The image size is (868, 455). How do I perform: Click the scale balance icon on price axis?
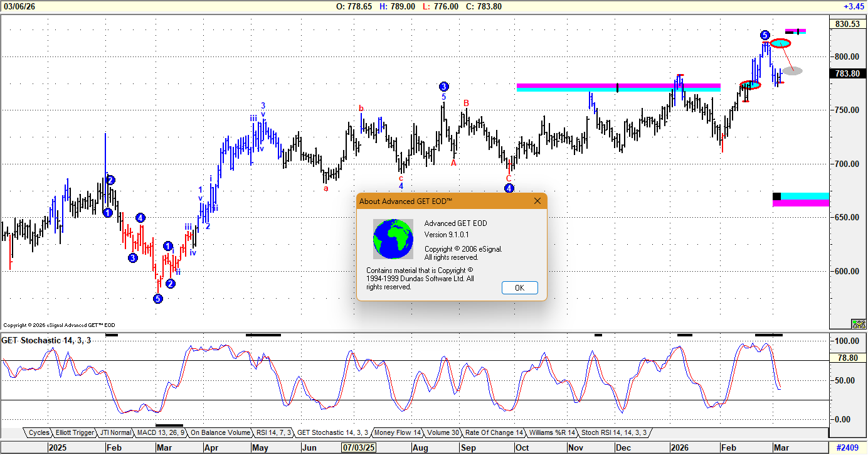click(x=857, y=324)
